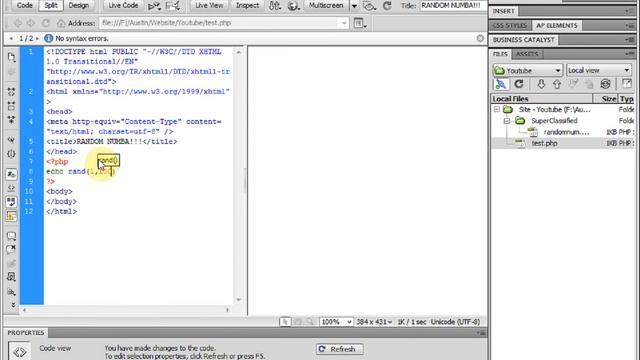Toggle the Line Numbers icon
This screenshot has height=360, width=640.
(x=11, y=174)
